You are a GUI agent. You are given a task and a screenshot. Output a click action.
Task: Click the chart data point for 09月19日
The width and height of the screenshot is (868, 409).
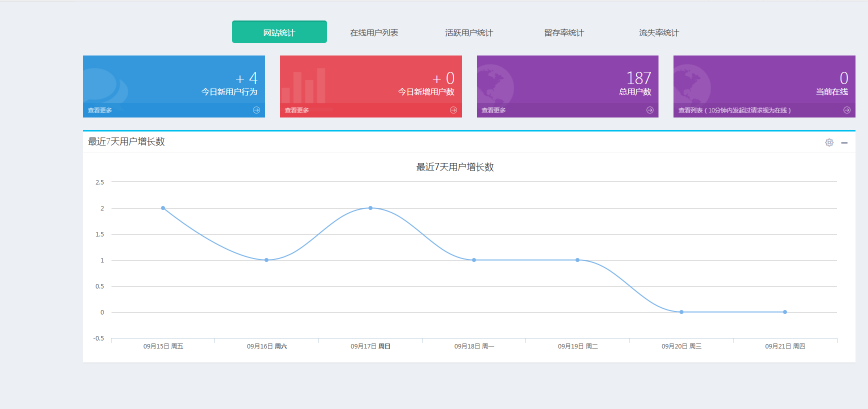[577, 260]
